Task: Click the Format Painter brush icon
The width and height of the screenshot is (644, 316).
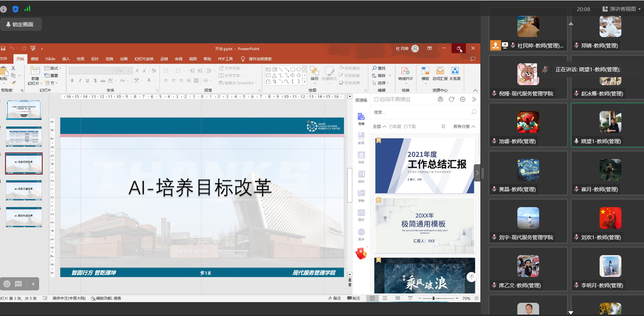Action: coord(13,83)
